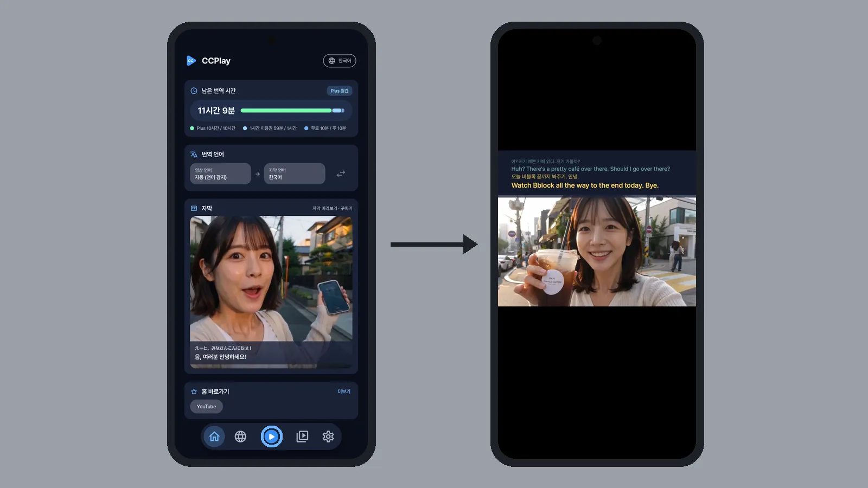The height and width of the screenshot is (488, 868).
Task: Click the video frame of woman holding coffee
Action: 597,252
